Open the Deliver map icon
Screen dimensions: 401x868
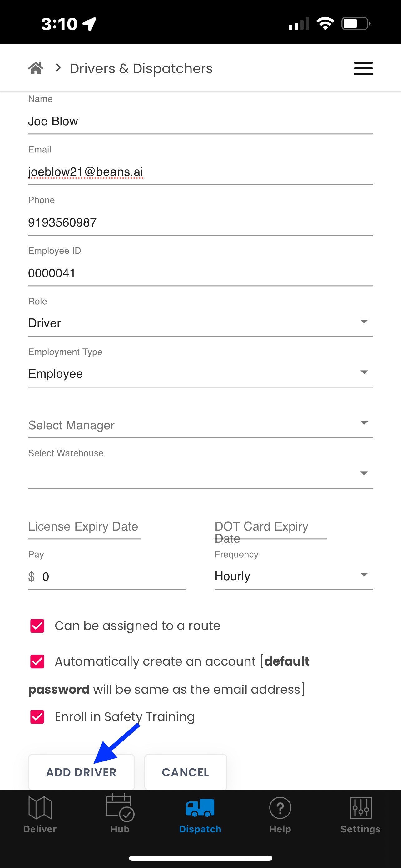[x=40, y=808]
